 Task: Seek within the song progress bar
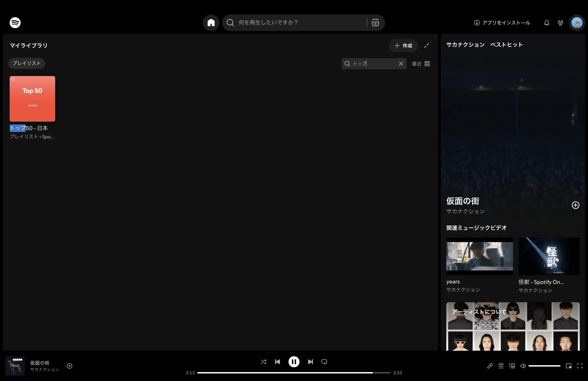pyautogui.click(x=294, y=373)
